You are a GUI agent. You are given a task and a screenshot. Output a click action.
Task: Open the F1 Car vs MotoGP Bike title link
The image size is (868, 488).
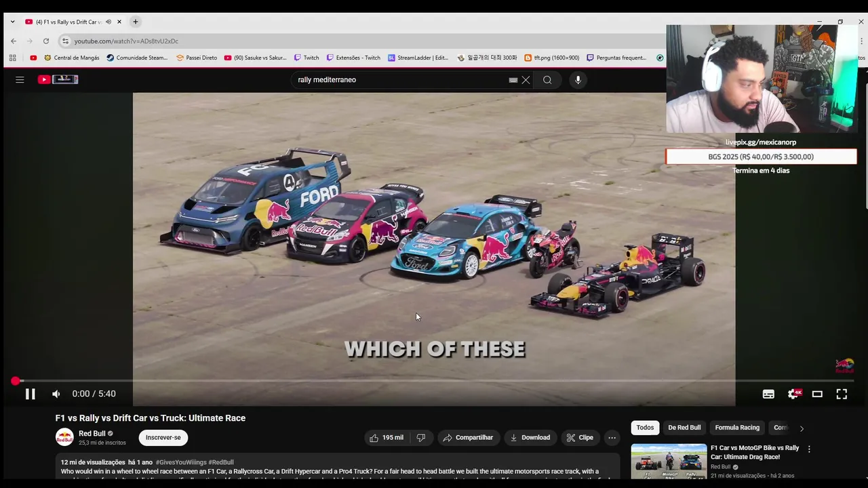point(755,452)
